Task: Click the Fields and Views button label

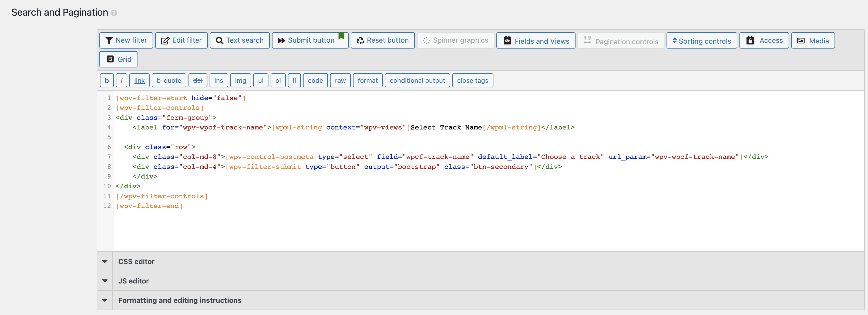Action: [542, 41]
